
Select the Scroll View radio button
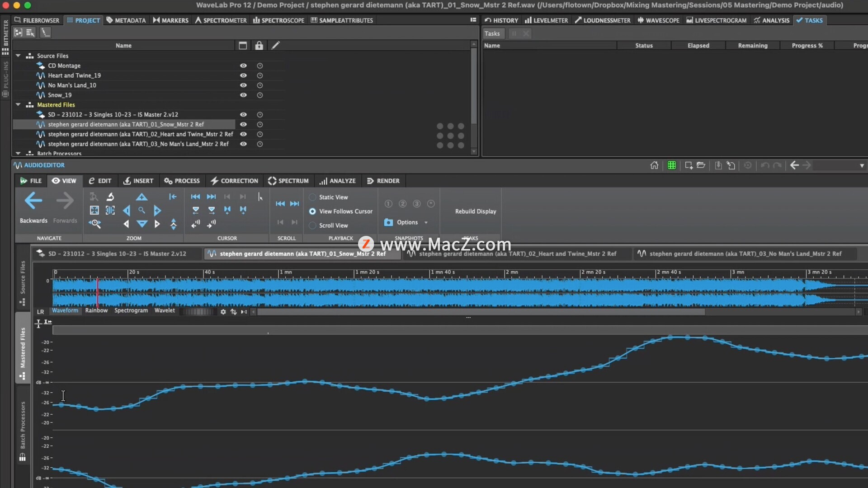tap(312, 225)
